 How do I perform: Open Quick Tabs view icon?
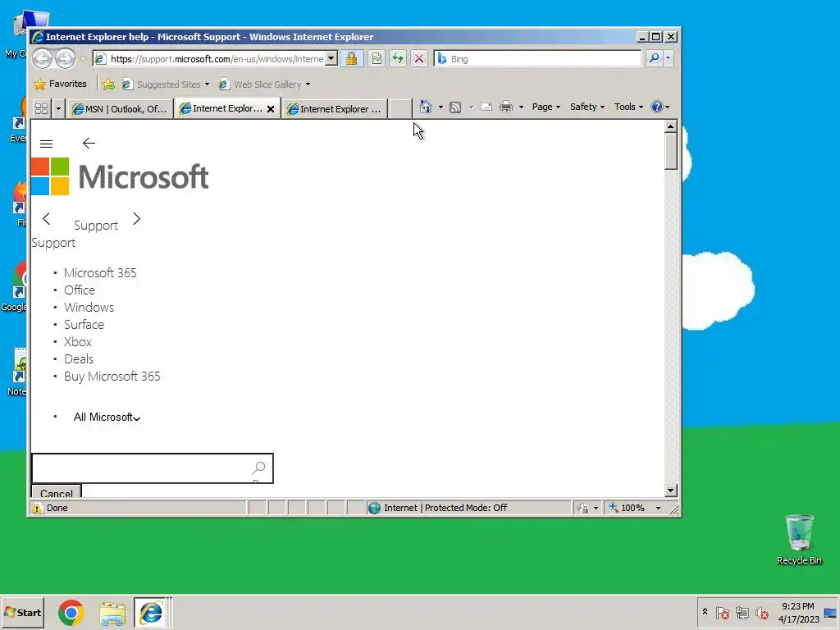(41, 109)
